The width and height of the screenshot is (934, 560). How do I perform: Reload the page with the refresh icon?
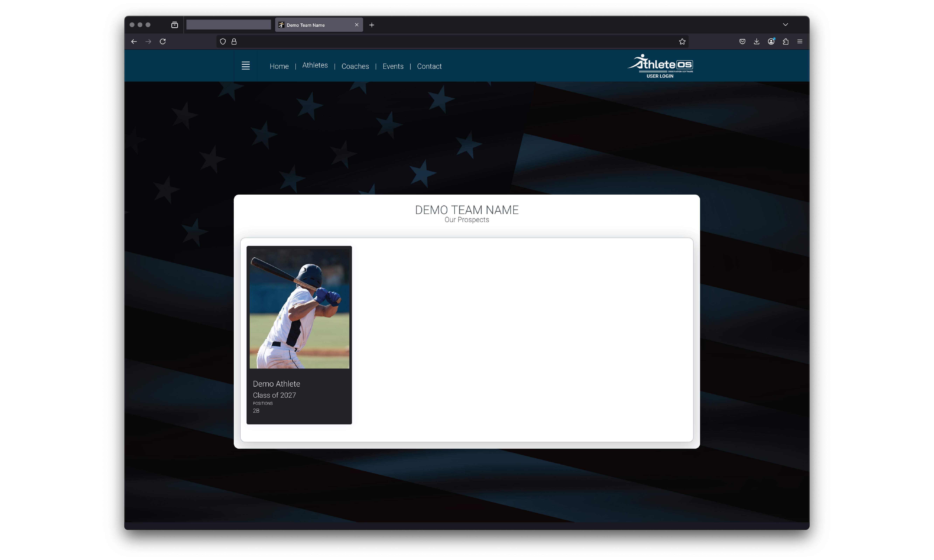[x=163, y=41]
